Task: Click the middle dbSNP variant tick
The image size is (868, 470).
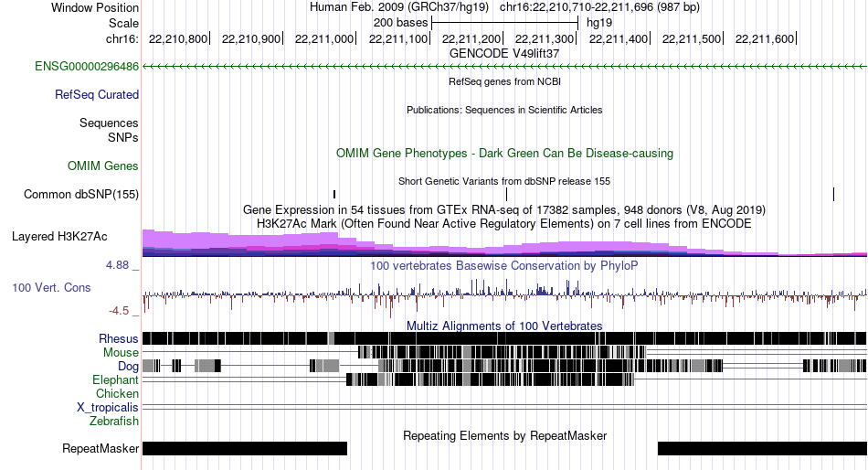Action: point(506,194)
